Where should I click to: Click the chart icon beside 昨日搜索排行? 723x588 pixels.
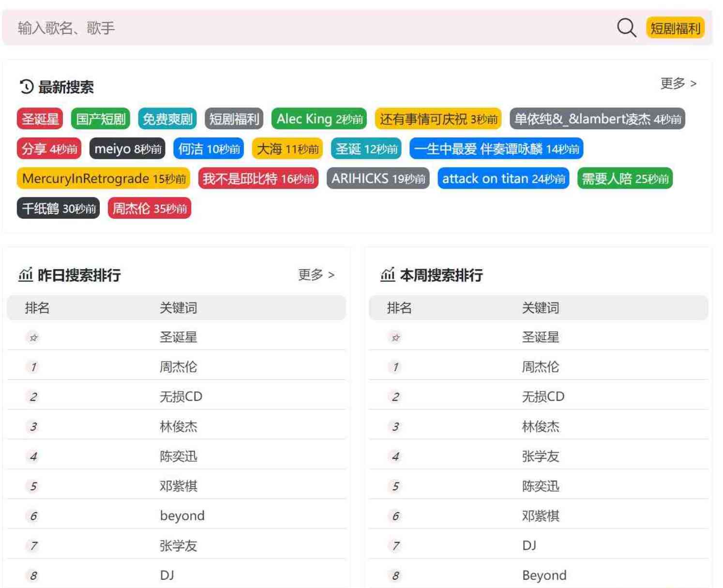pos(26,274)
